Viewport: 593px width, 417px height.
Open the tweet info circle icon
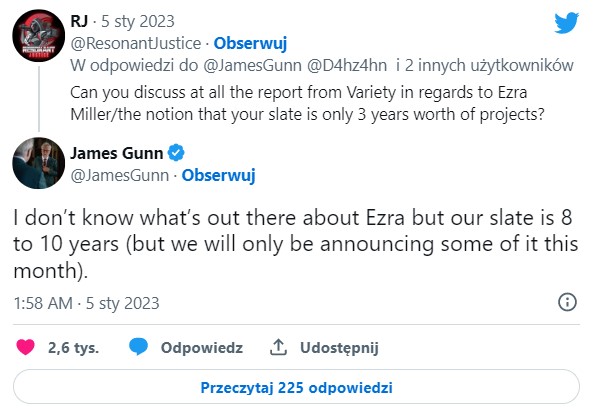point(567,302)
